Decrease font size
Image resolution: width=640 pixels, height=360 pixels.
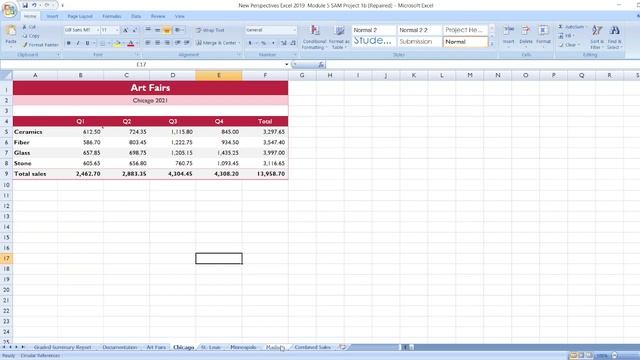pyautogui.click(x=134, y=30)
